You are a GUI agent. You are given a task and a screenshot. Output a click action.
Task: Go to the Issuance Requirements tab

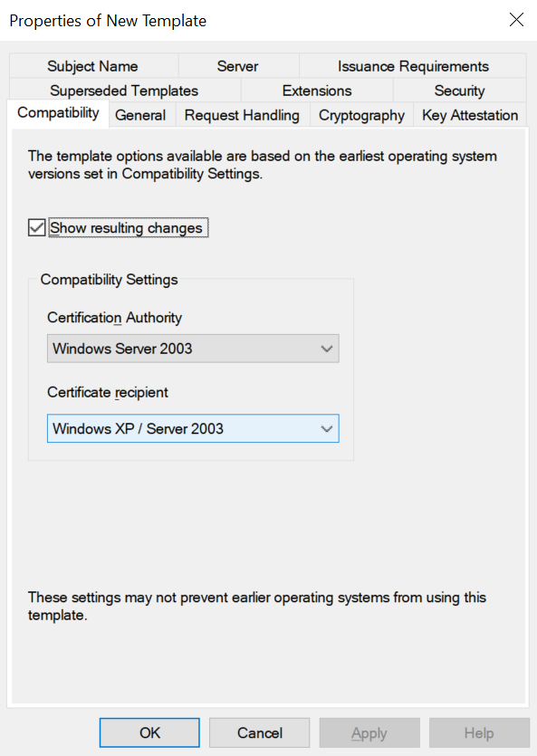coord(413,66)
